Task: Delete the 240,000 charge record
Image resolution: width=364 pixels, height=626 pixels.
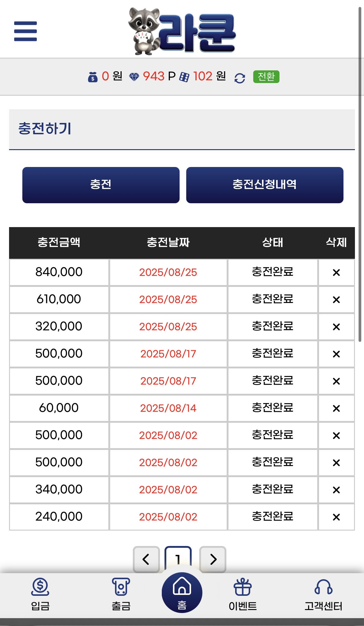Action: pos(336,517)
